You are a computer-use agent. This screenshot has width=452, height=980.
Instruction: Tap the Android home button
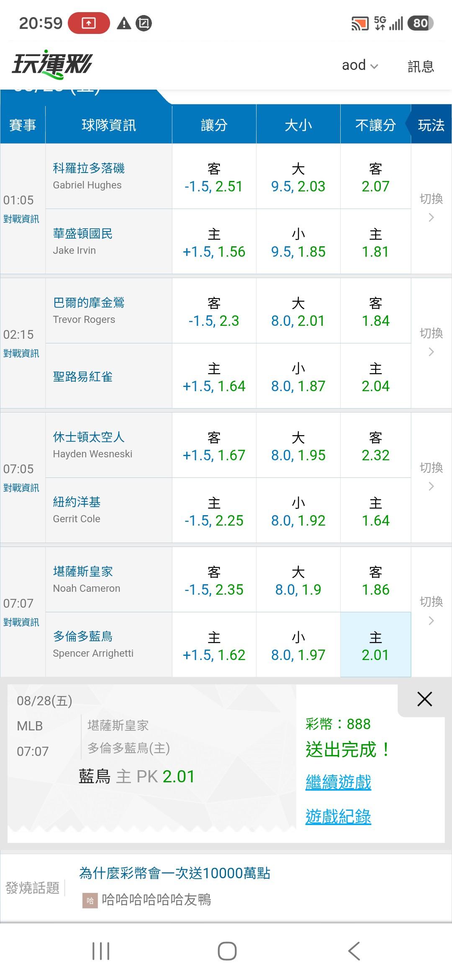(227, 951)
